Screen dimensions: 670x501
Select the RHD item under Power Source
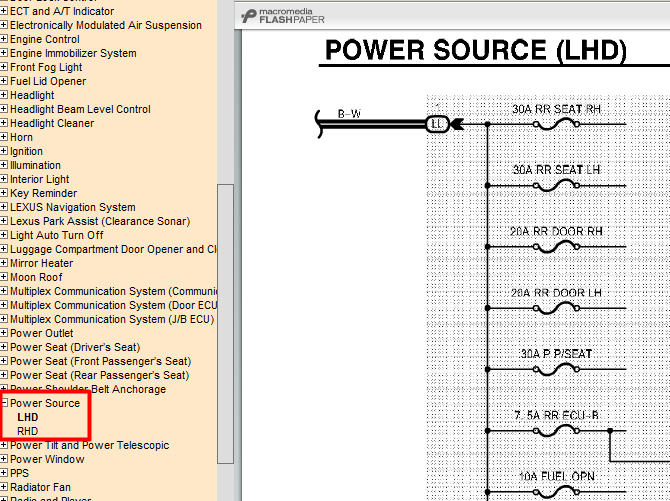point(28,431)
